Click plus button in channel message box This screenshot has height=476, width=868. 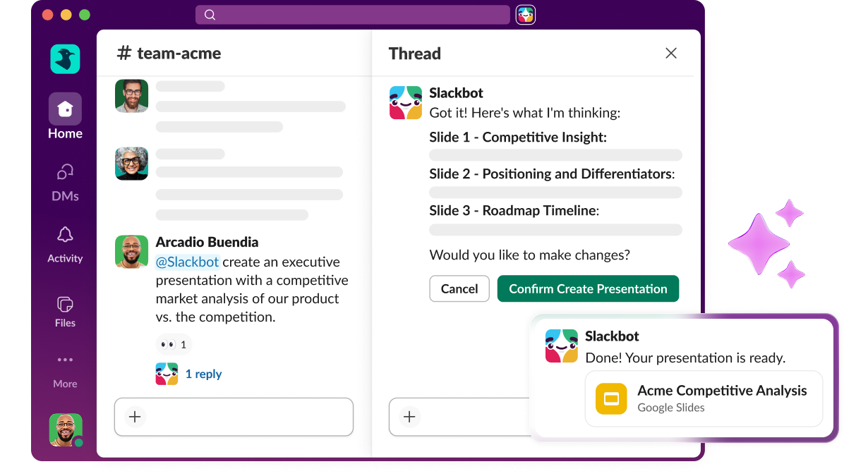point(135,417)
